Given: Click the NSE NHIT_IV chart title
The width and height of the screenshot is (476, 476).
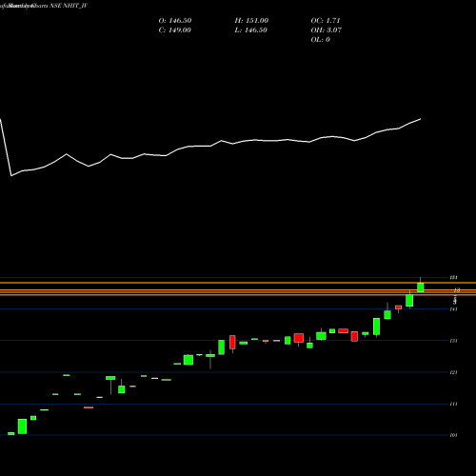Looking at the screenshot, I should pos(69,6).
